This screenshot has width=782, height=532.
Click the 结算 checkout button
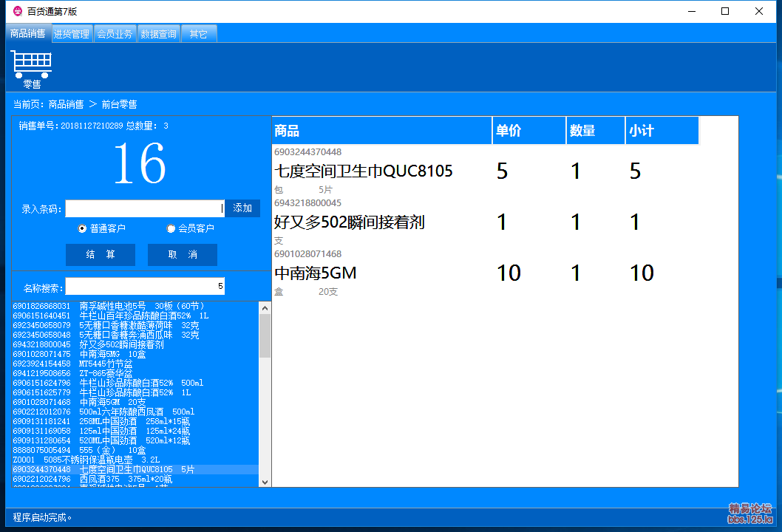click(x=101, y=255)
